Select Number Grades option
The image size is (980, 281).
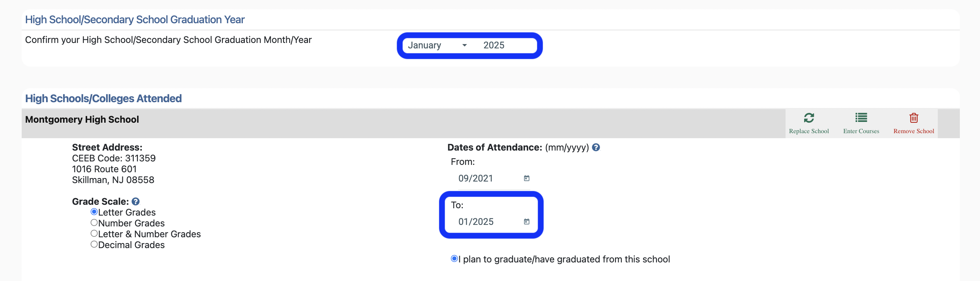coord(94,222)
